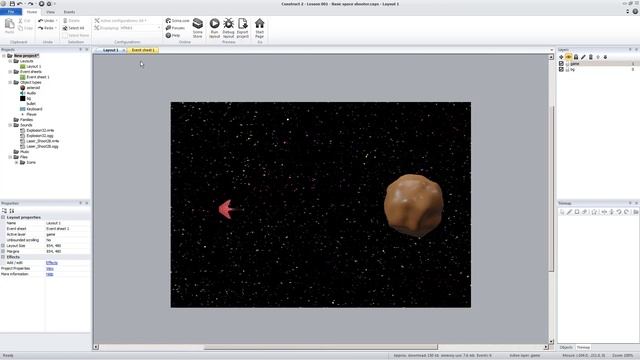This screenshot has height=360, width=640.
Task: Open the Scirra Store
Action: tap(198, 28)
